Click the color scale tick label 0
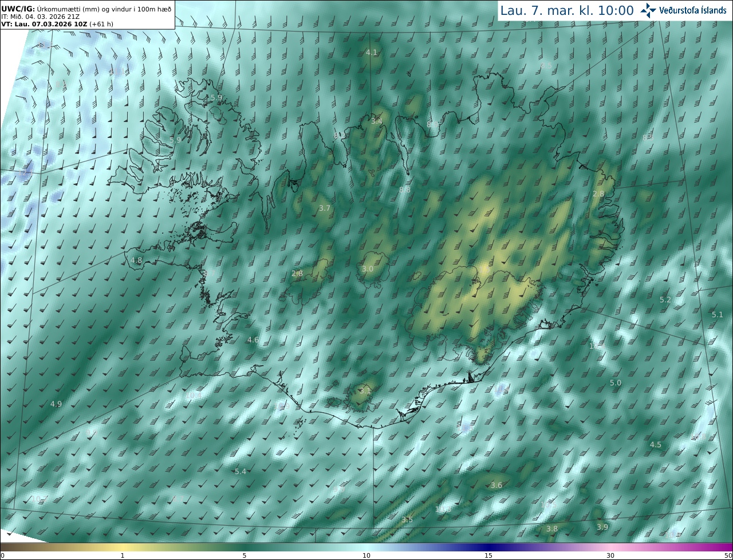Image resolution: width=733 pixels, height=560 pixels. [x=2, y=556]
